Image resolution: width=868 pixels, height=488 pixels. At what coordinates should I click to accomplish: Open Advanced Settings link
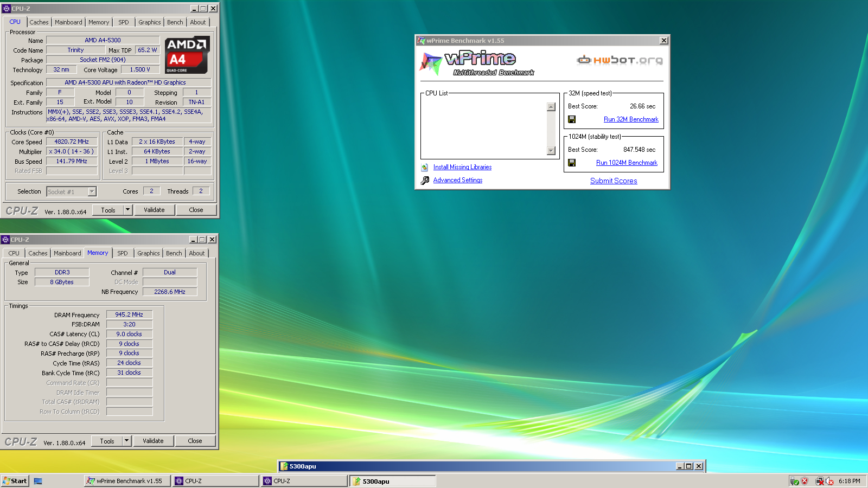point(458,180)
